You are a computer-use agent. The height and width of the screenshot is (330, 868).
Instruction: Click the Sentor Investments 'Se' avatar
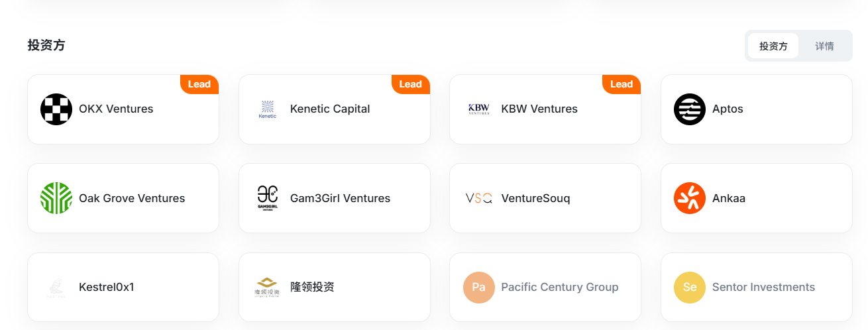690,288
